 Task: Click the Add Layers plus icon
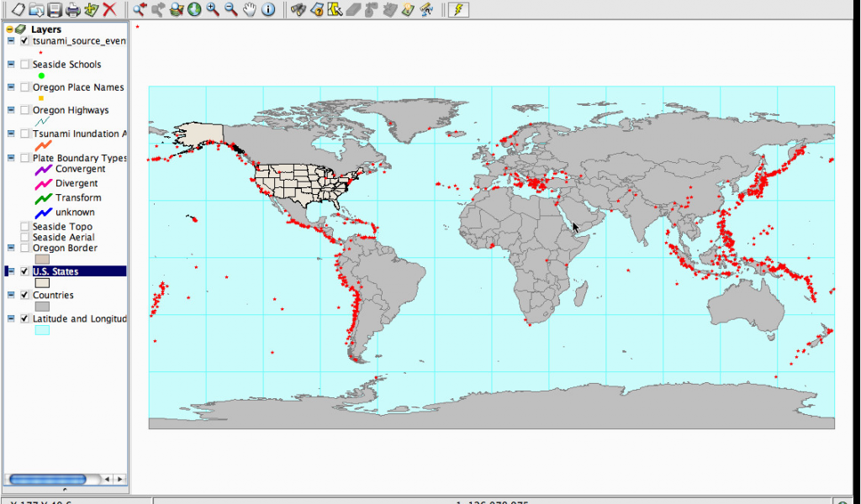click(x=92, y=9)
